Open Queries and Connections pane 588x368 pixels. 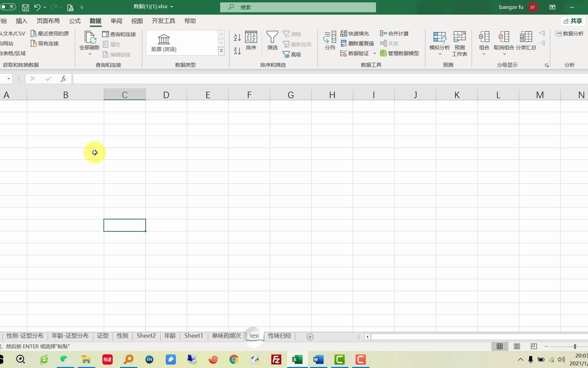[x=119, y=34]
